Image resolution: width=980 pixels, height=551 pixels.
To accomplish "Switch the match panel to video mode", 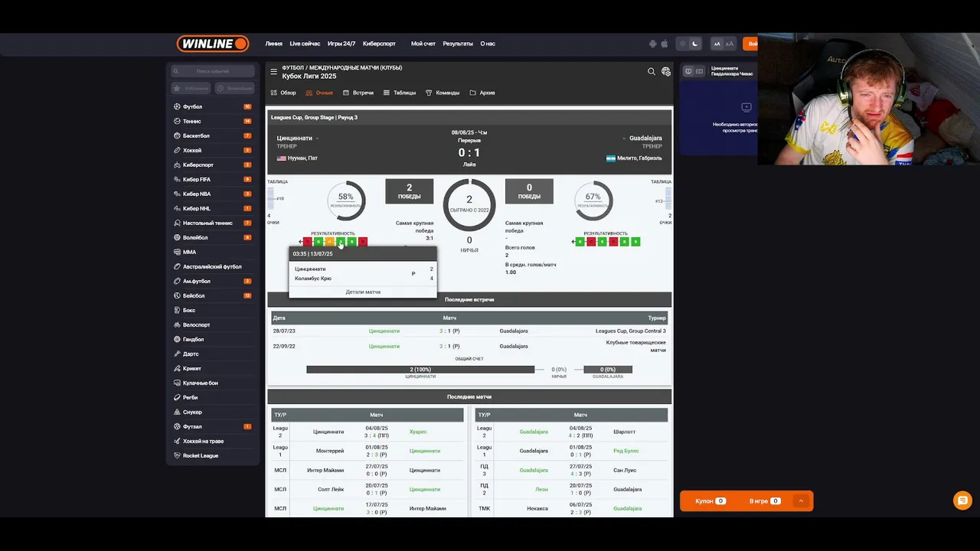I will tap(688, 71).
